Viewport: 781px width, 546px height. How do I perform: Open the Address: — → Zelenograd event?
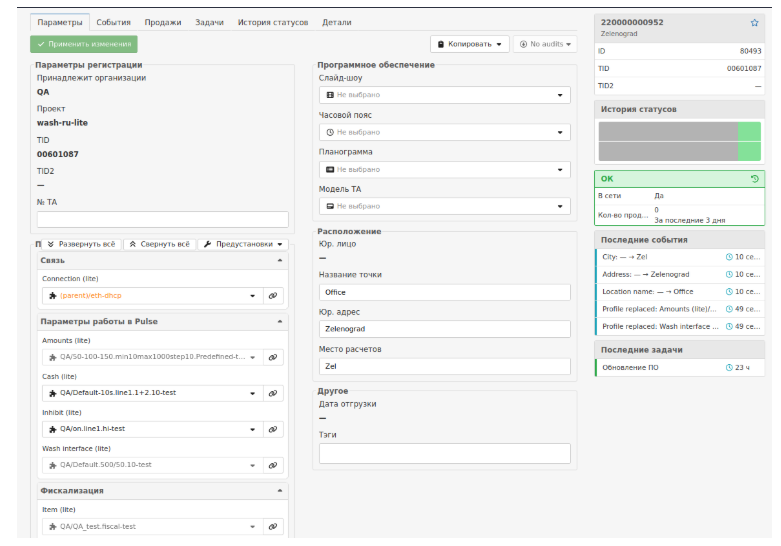point(680,274)
